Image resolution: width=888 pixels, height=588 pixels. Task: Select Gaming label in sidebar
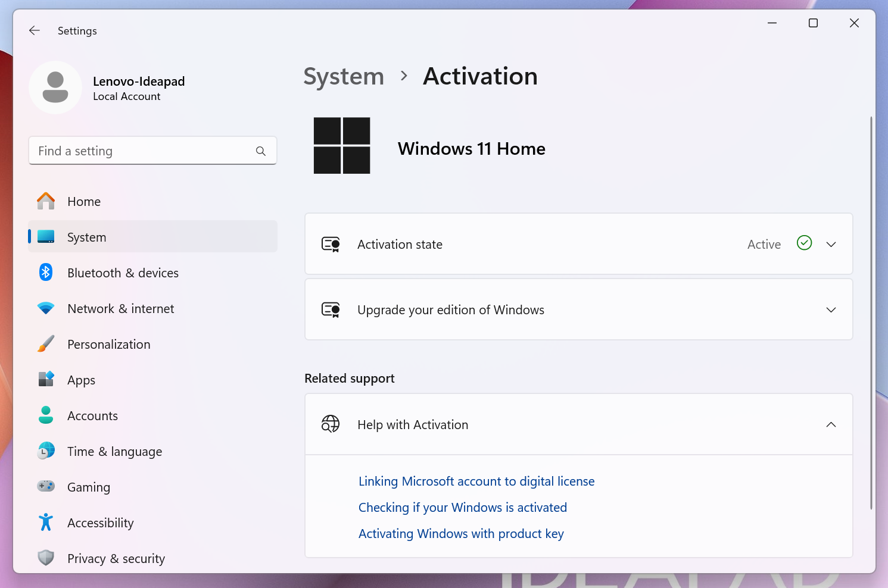point(89,487)
